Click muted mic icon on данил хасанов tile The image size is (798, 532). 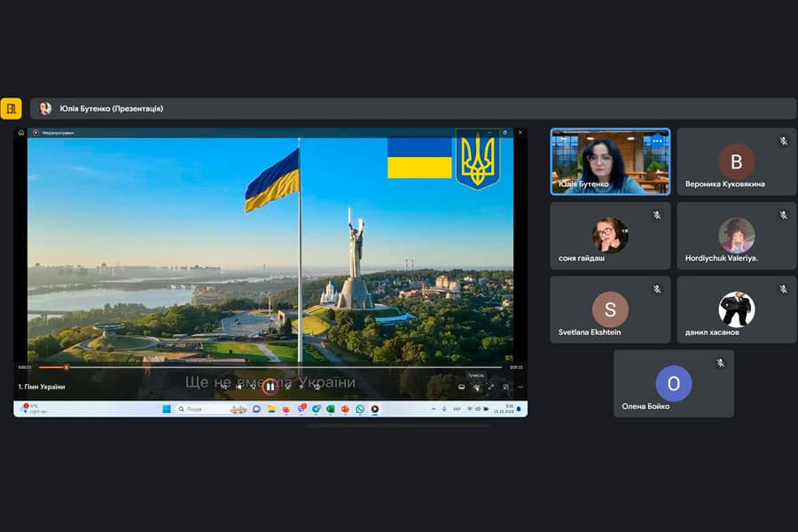point(783,289)
